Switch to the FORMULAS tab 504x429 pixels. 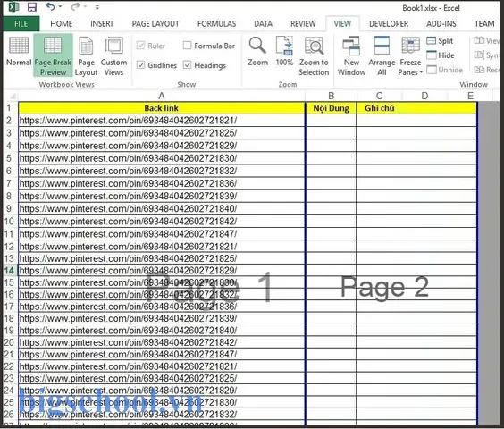(x=216, y=24)
